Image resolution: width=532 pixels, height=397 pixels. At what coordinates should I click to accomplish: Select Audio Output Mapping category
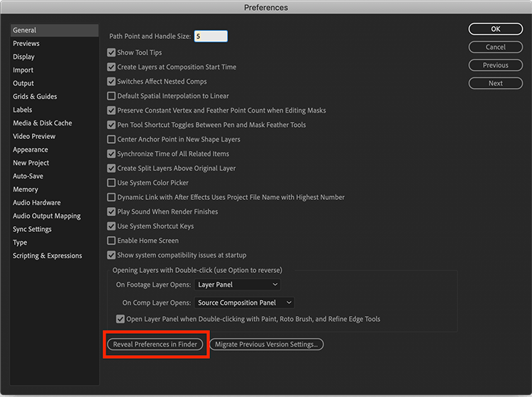click(47, 216)
